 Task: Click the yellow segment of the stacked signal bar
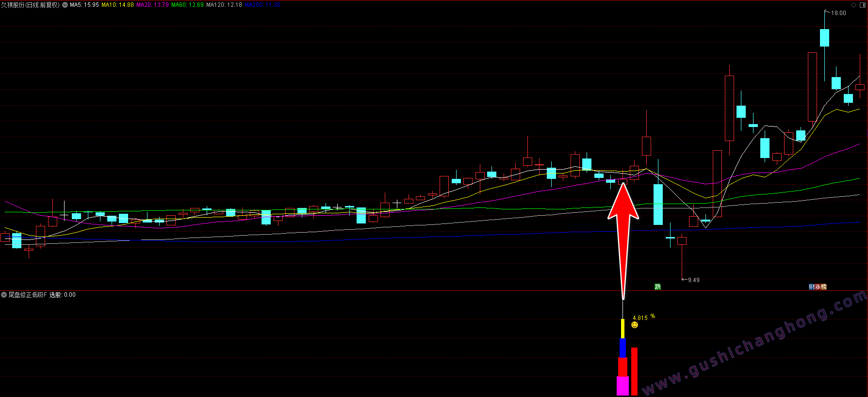click(x=622, y=329)
